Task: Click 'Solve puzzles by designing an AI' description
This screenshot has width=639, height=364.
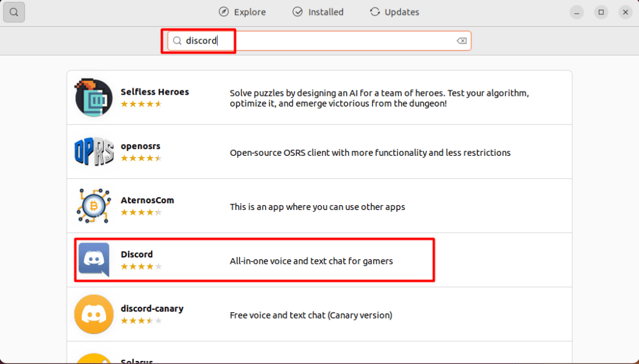Action: click(x=379, y=98)
